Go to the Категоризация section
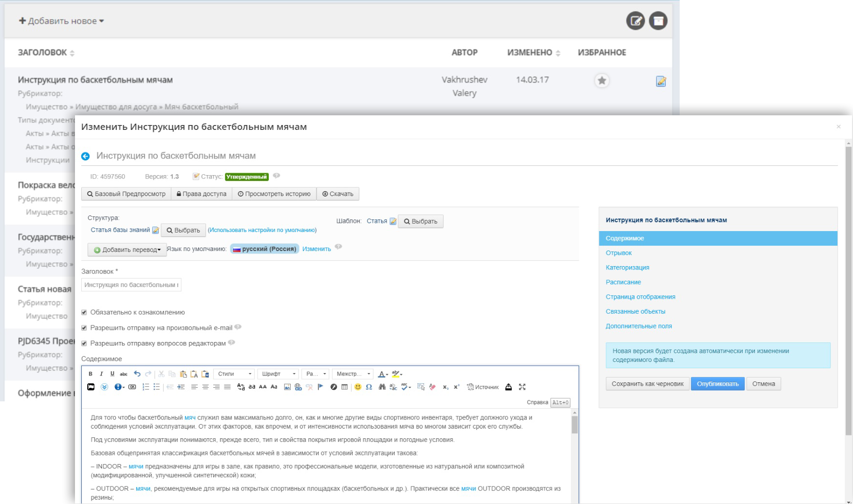The height and width of the screenshot is (504, 853). [627, 268]
